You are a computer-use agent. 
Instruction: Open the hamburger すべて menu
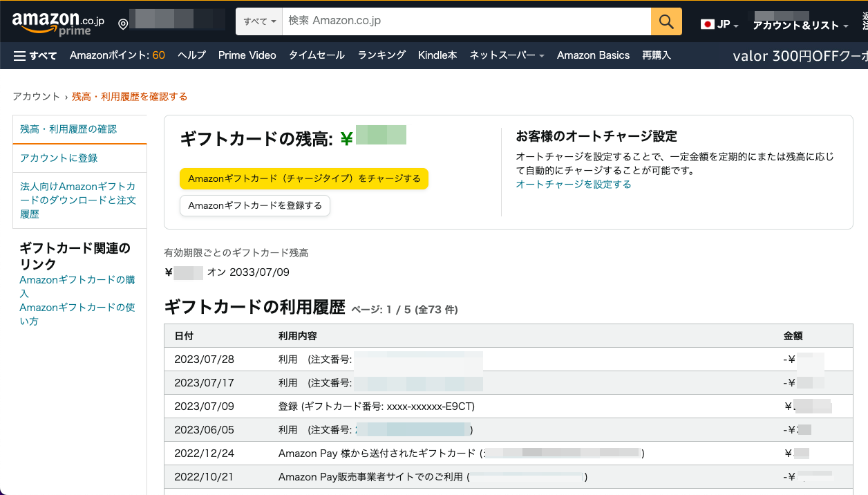(x=35, y=55)
